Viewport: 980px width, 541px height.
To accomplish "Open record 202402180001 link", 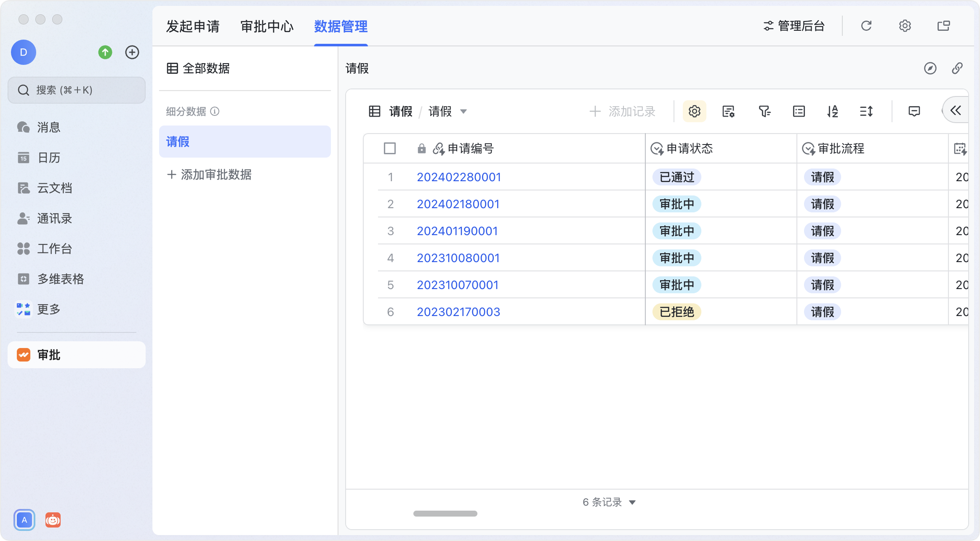I will 458,204.
